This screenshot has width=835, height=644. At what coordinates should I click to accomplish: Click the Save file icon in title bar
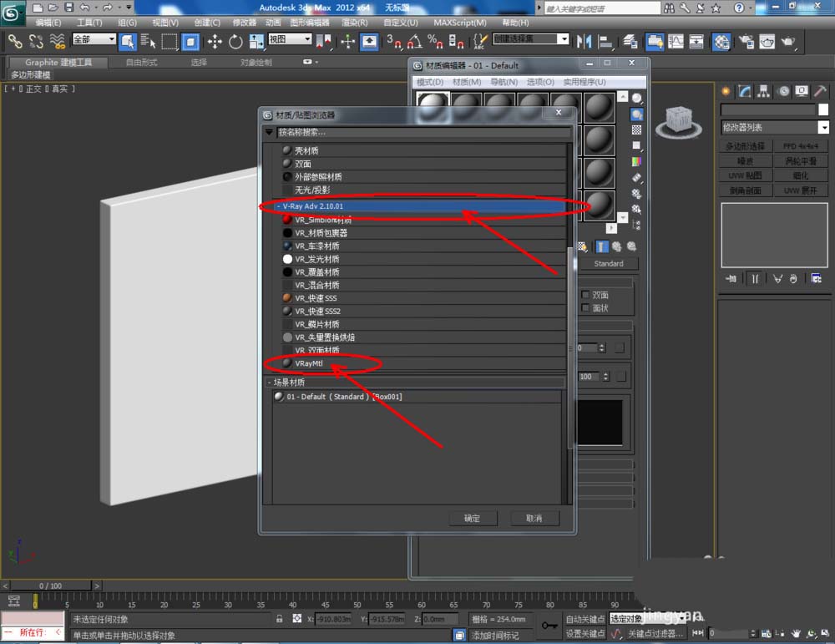tap(68, 7)
